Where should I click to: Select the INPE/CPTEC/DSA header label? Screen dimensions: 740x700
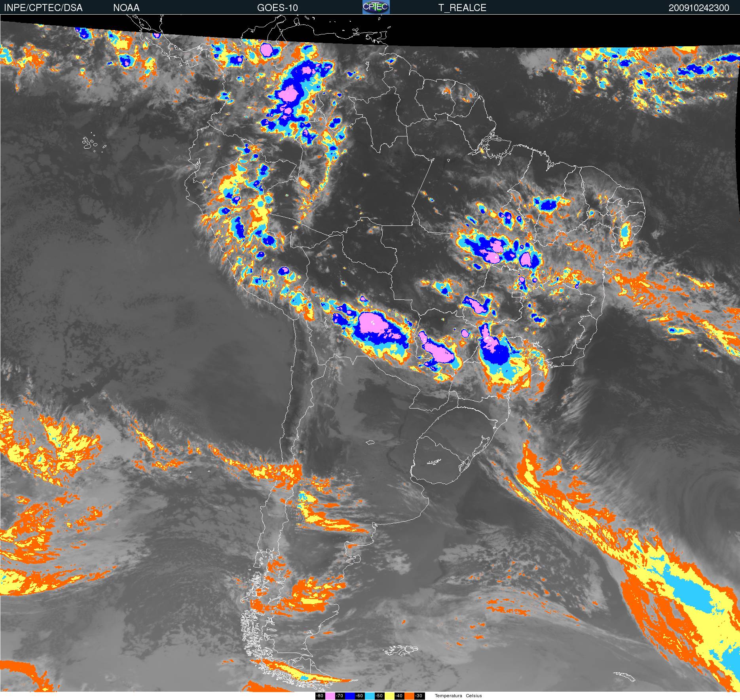click(43, 8)
